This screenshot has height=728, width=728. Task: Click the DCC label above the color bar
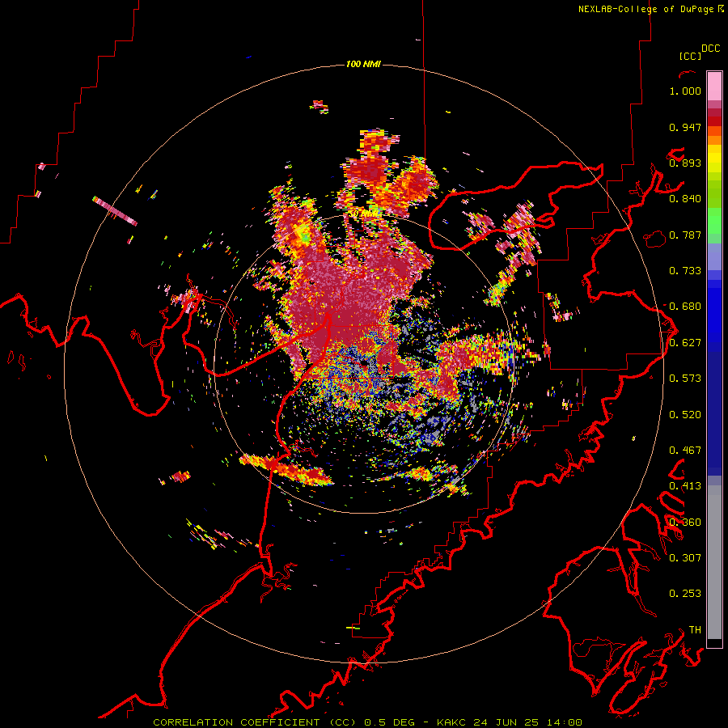tap(711, 49)
